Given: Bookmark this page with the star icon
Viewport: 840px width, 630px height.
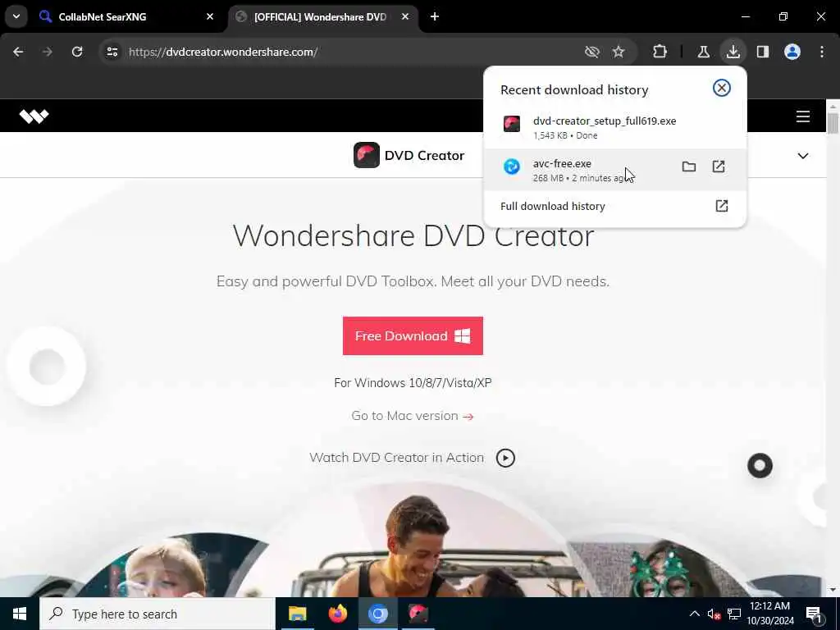Looking at the screenshot, I should pyautogui.click(x=619, y=52).
